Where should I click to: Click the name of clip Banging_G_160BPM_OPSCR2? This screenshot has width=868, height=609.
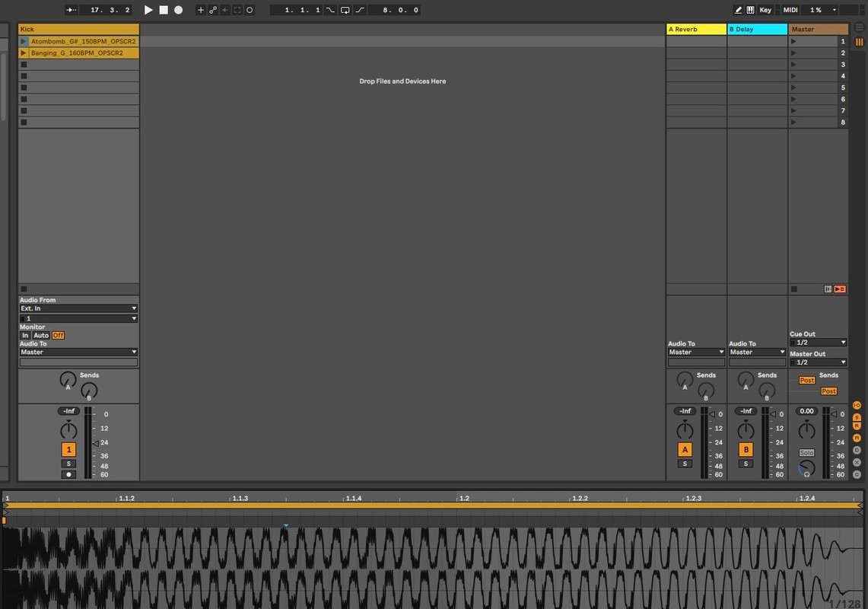point(77,53)
